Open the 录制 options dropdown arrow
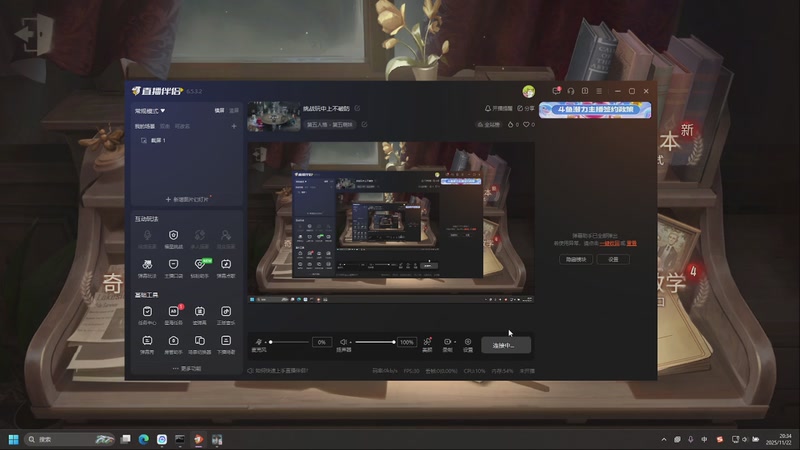 tap(454, 342)
